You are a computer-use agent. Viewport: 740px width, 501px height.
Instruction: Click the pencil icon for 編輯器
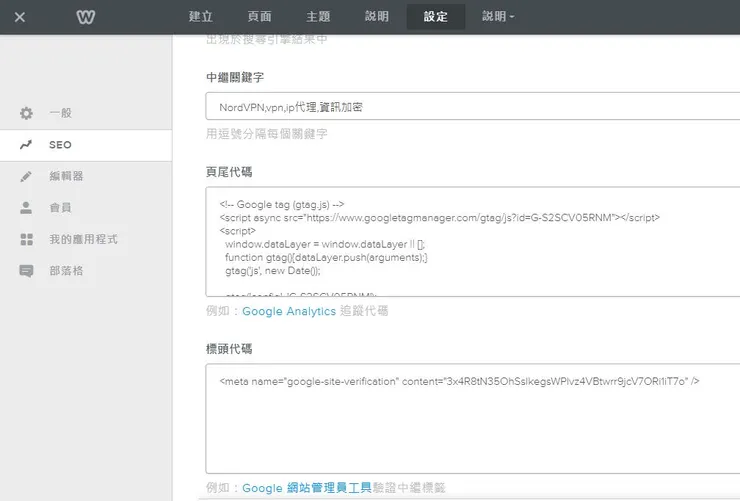click(26, 176)
